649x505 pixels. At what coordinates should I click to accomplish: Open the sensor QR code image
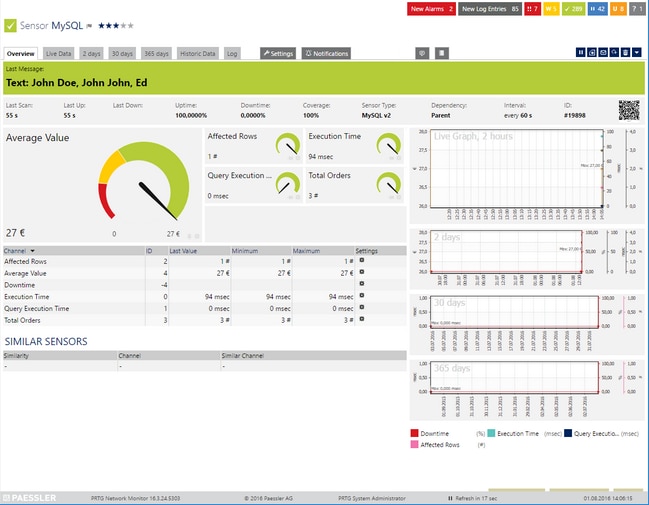[x=629, y=110]
